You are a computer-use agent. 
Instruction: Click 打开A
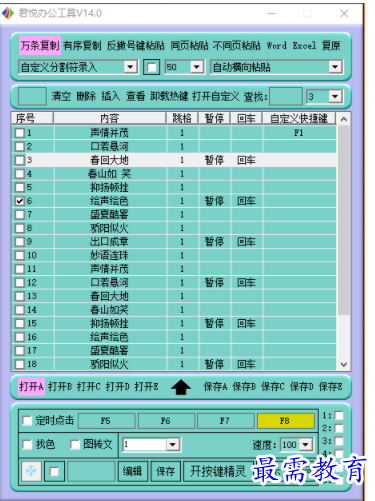click(x=31, y=387)
